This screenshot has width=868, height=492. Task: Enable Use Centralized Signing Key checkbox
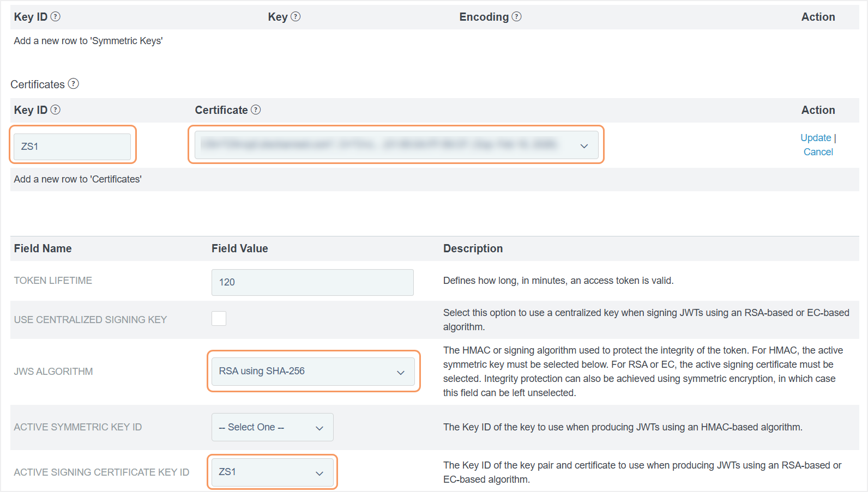coord(219,319)
